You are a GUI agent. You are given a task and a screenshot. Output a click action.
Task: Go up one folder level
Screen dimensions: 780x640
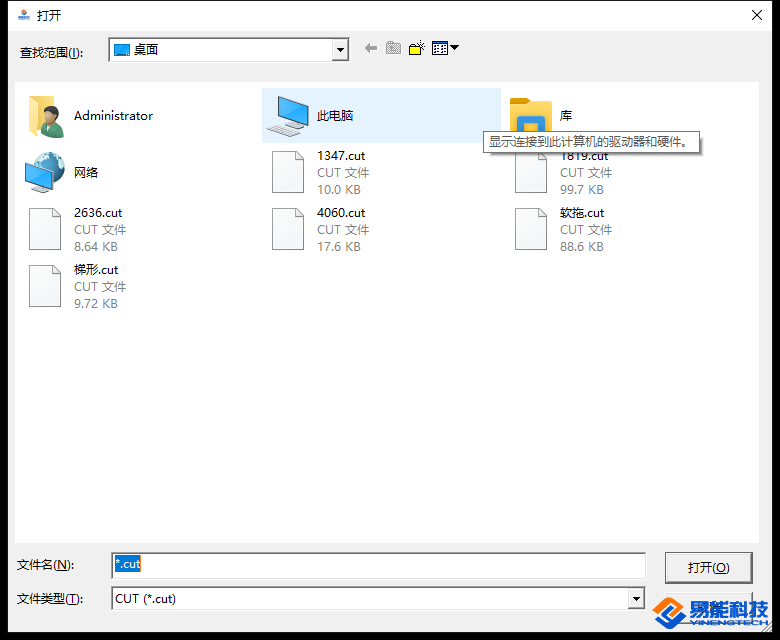coord(393,48)
